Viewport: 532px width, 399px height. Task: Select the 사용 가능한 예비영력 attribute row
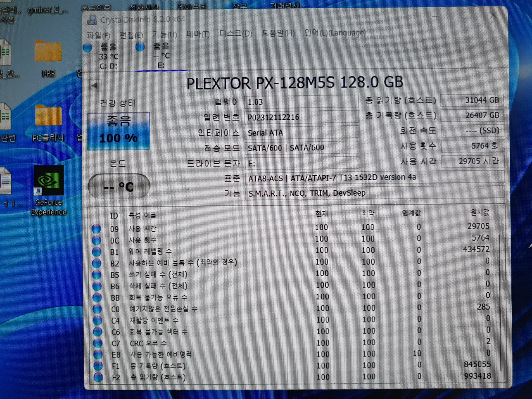coord(292,354)
